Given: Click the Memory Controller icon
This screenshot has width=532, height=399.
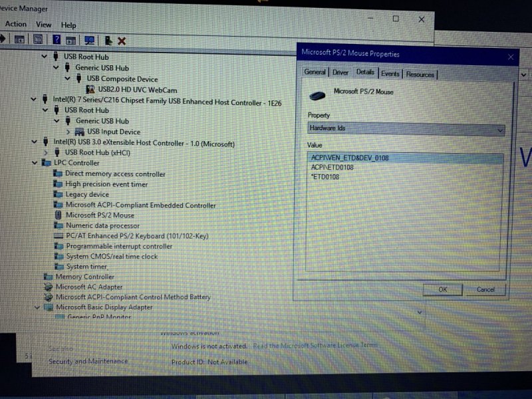Looking at the screenshot, I should pyautogui.click(x=48, y=277).
